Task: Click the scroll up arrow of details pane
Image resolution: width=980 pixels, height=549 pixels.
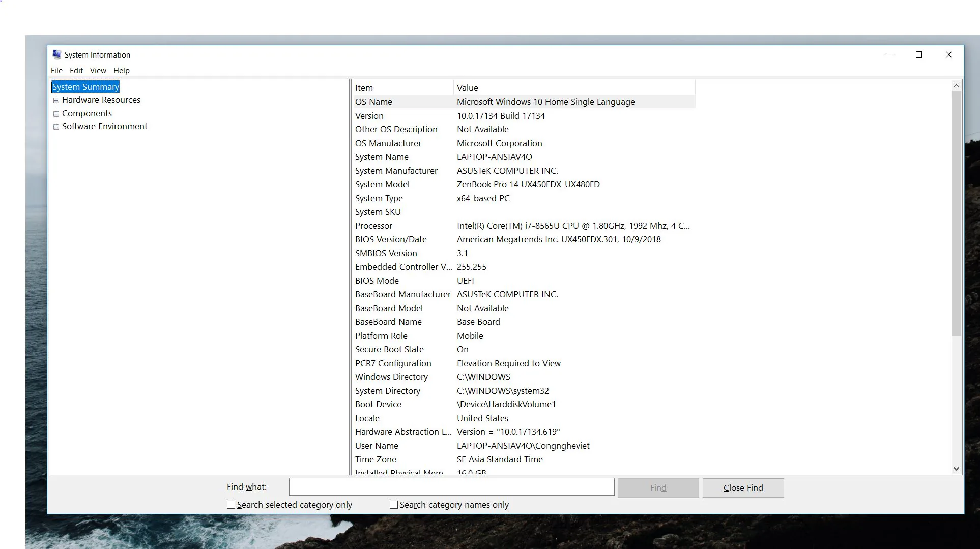Action: (x=956, y=86)
